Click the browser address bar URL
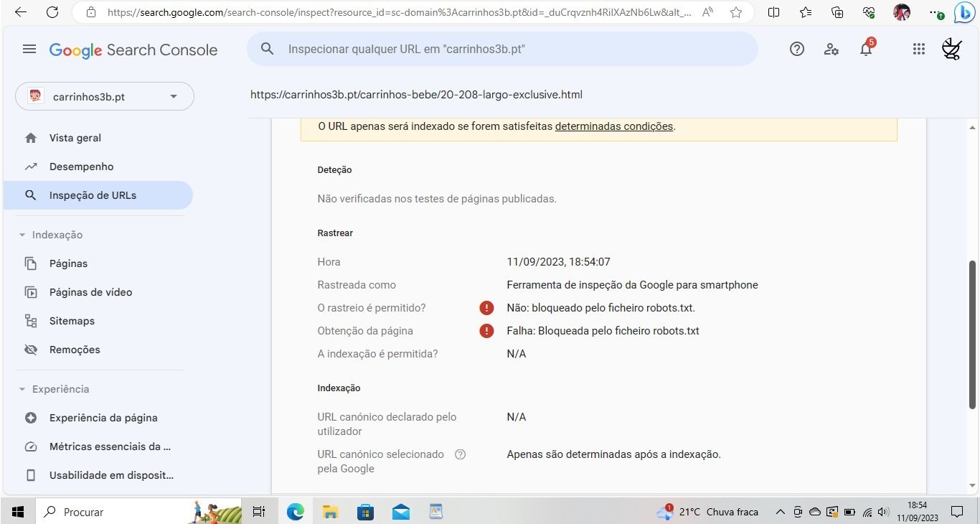This screenshot has height=524, width=980. (399, 12)
